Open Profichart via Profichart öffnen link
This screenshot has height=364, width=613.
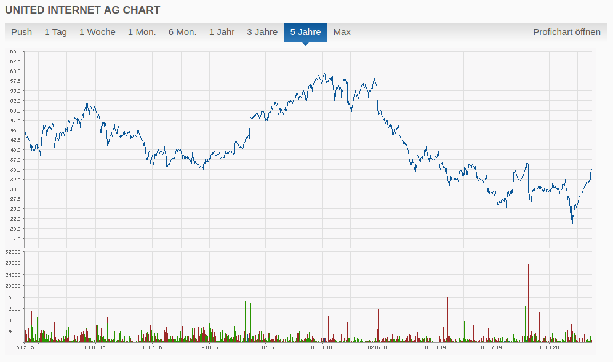coord(566,32)
